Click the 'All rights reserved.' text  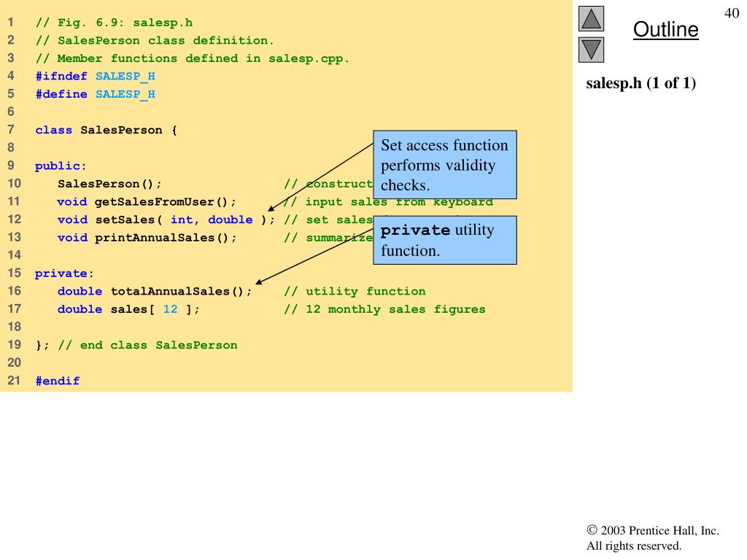tap(634, 545)
